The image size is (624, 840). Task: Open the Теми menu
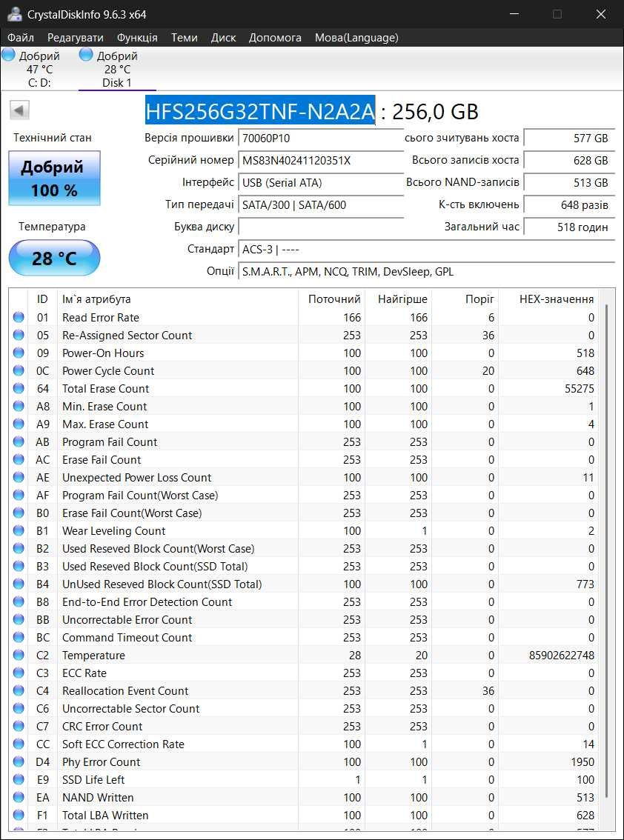(185, 38)
